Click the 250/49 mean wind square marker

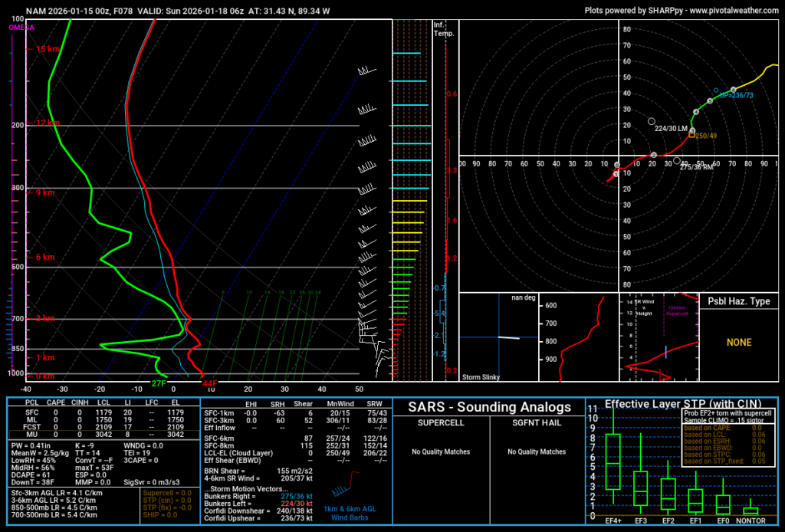(691, 135)
